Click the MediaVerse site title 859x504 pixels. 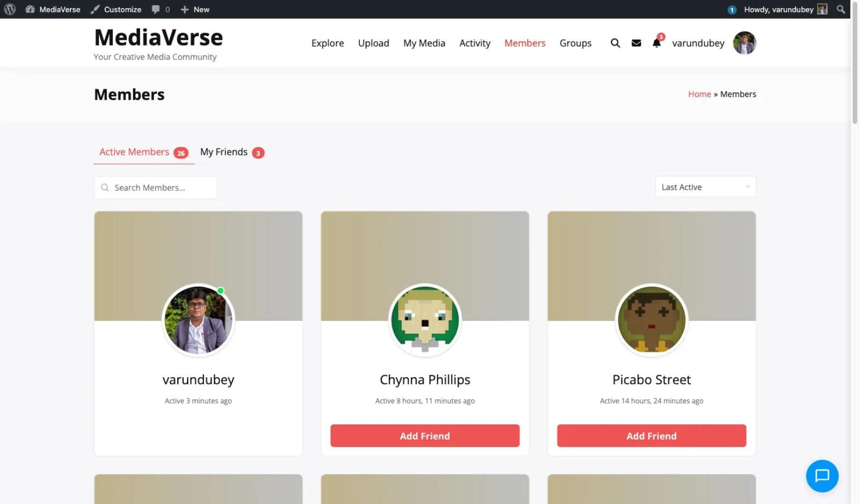coord(158,38)
